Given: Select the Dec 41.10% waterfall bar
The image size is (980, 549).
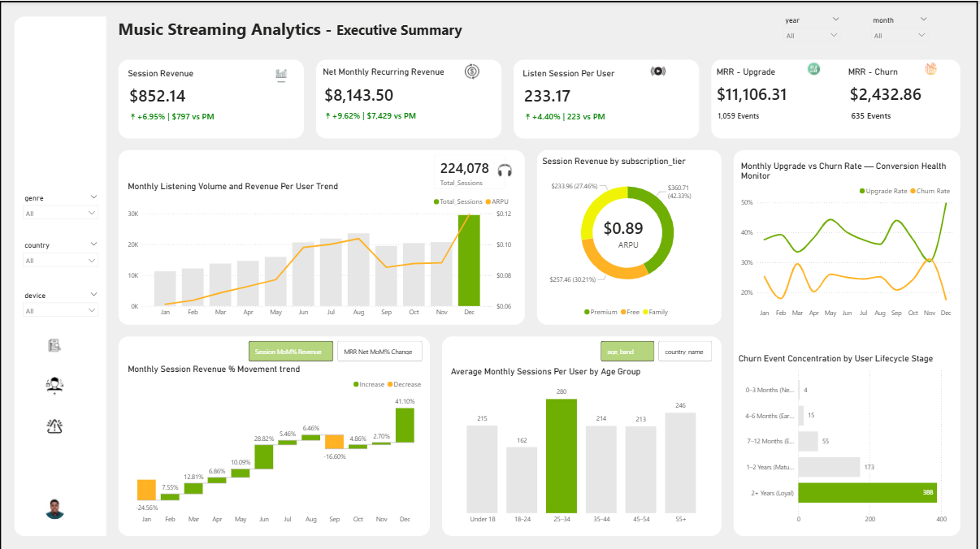Looking at the screenshot, I should 405,425.
